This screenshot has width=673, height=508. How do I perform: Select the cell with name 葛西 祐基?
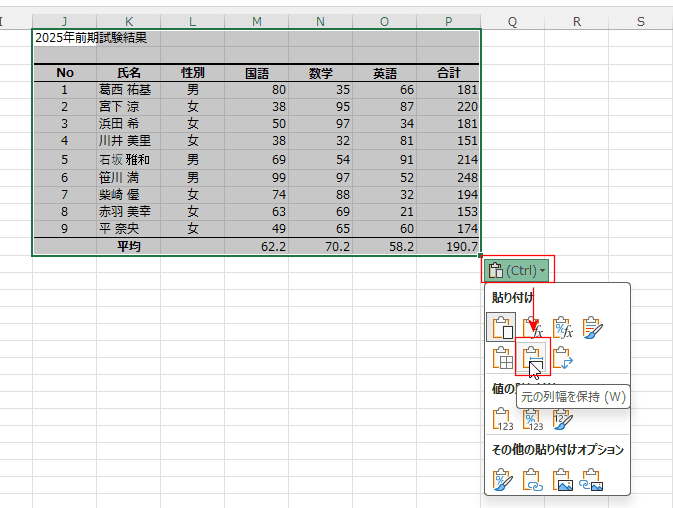pyautogui.click(x=129, y=90)
